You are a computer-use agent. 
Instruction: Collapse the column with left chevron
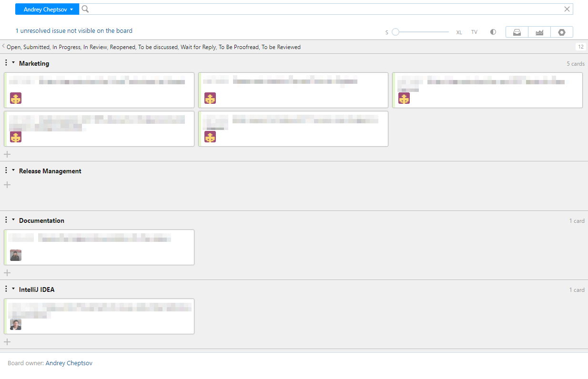3,46
